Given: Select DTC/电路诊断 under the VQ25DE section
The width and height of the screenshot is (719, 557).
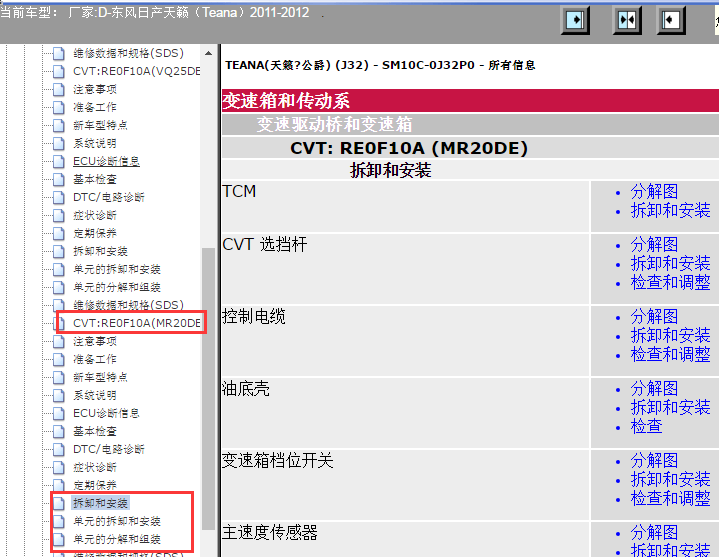Looking at the screenshot, I should tap(109, 197).
